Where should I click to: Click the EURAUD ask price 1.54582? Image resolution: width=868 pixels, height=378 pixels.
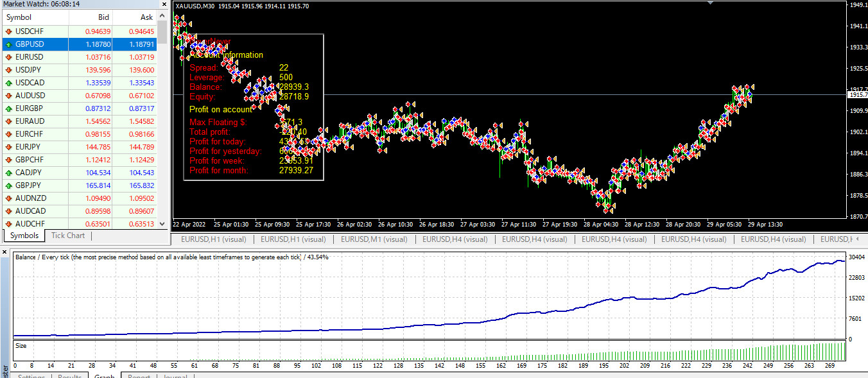(141, 121)
